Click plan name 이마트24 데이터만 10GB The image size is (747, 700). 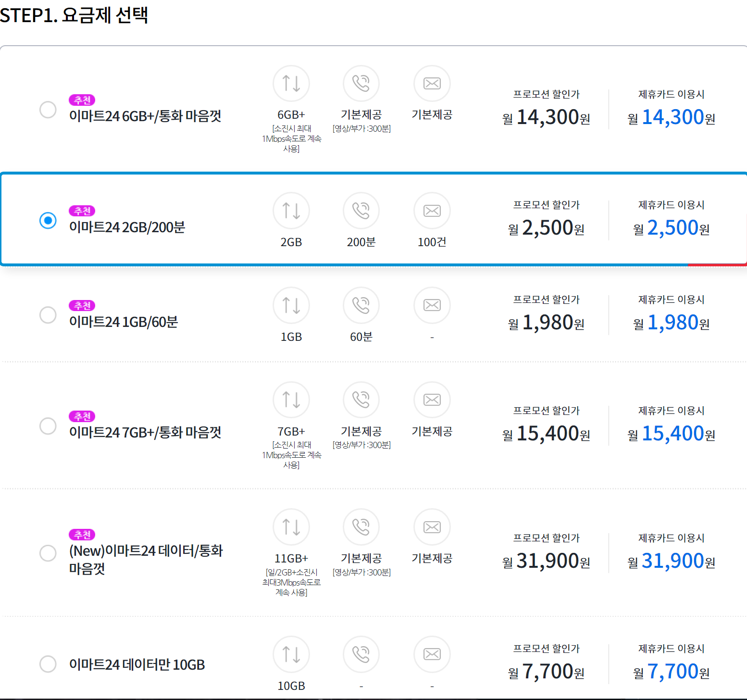pos(137,665)
